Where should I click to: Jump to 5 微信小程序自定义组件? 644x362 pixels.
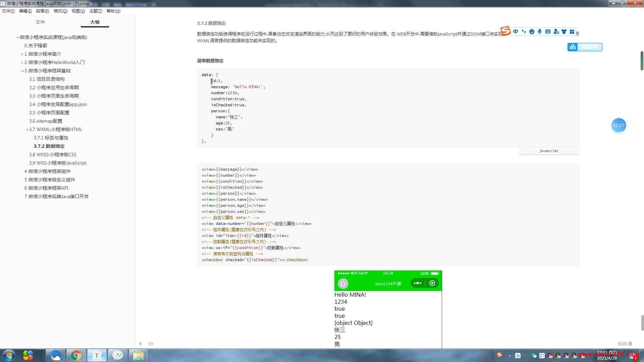click(50, 180)
